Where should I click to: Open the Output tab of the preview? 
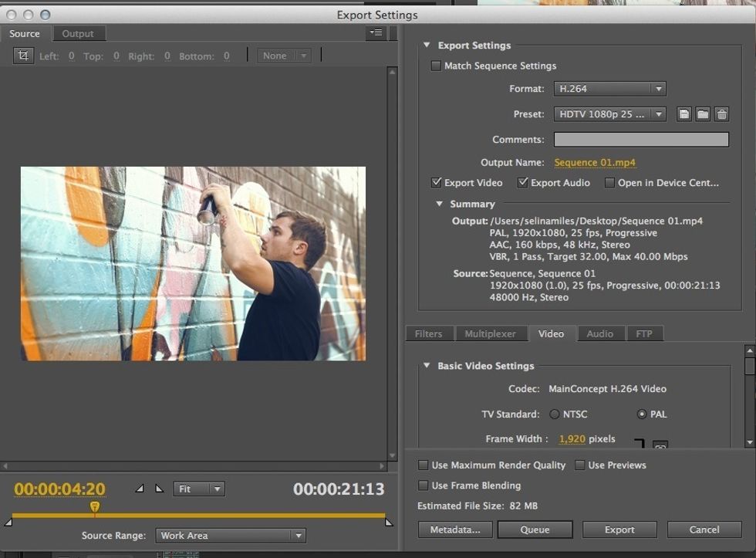point(79,33)
